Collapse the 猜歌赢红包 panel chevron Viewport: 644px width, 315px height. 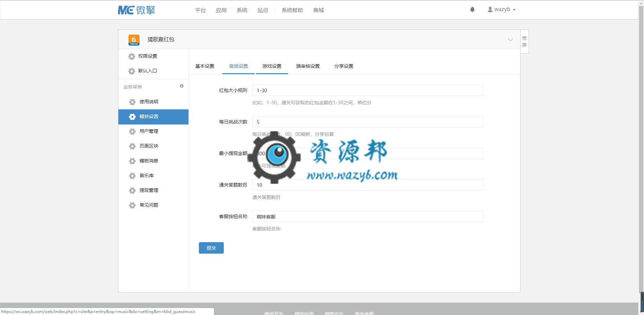click(x=510, y=40)
